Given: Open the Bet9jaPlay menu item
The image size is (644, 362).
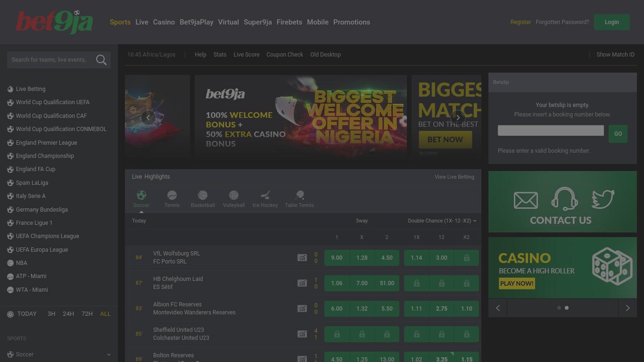Looking at the screenshot, I should pyautogui.click(x=197, y=22).
